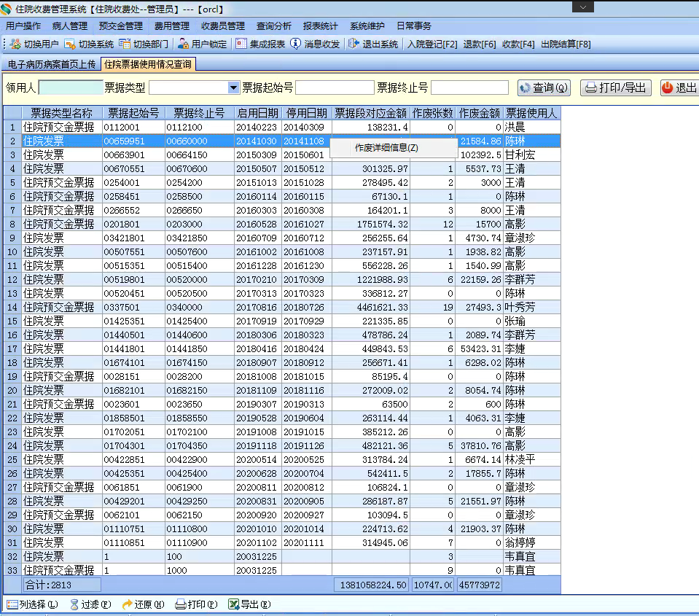The width and height of the screenshot is (699, 616).
Task: Open 消息收发 messaging info icon
Action: [295, 44]
